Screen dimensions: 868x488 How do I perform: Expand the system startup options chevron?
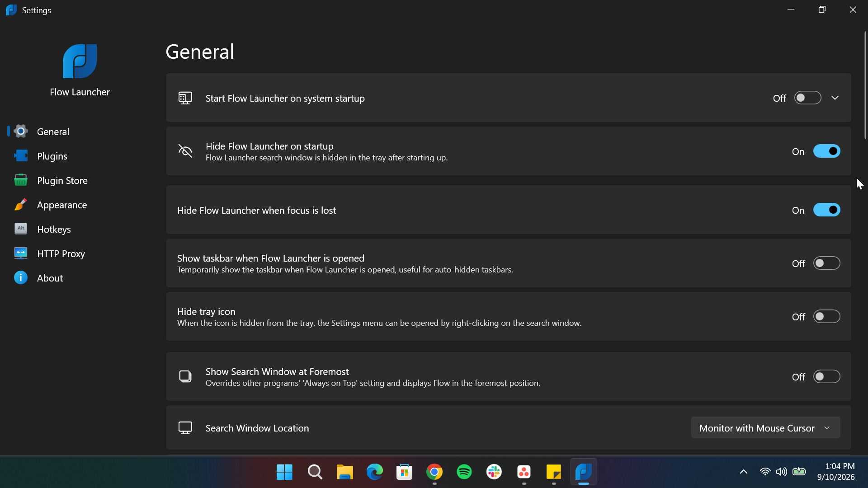[x=835, y=98]
